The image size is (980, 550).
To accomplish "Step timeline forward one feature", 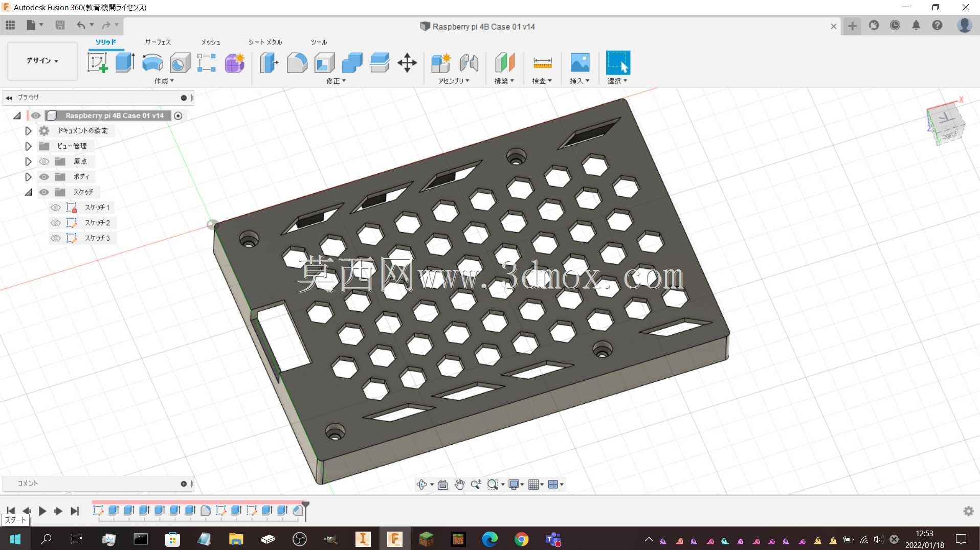I will point(58,511).
